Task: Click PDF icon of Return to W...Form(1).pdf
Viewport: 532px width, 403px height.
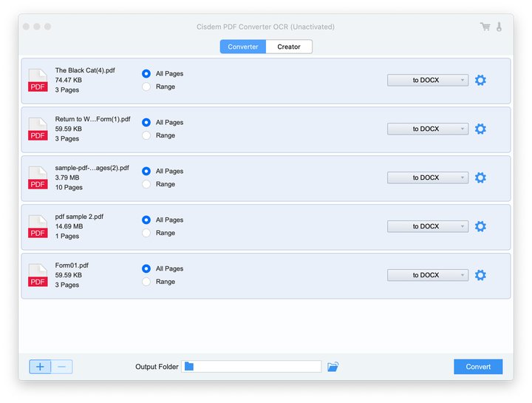Action: pos(38,129)
